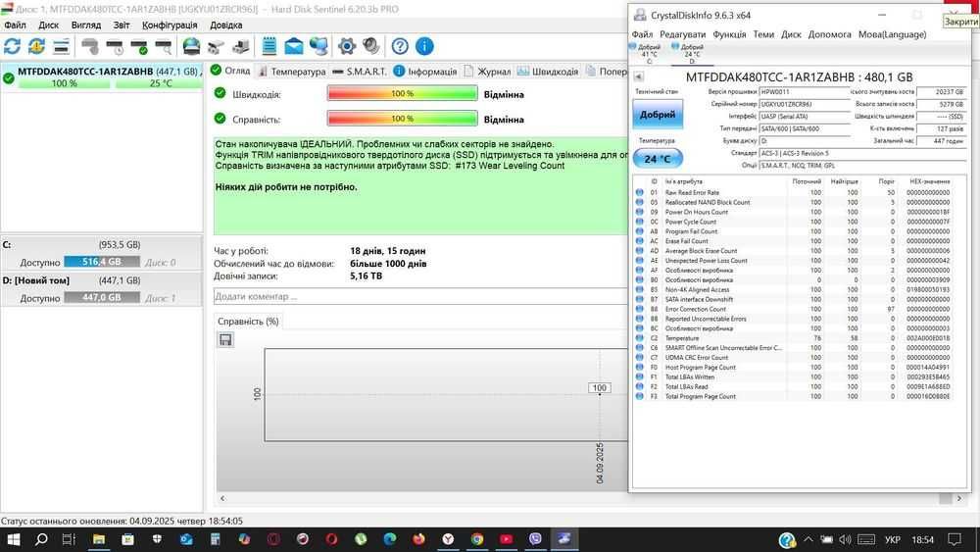Click the back arrow in CrystalDiskInfo

(638, 76)
